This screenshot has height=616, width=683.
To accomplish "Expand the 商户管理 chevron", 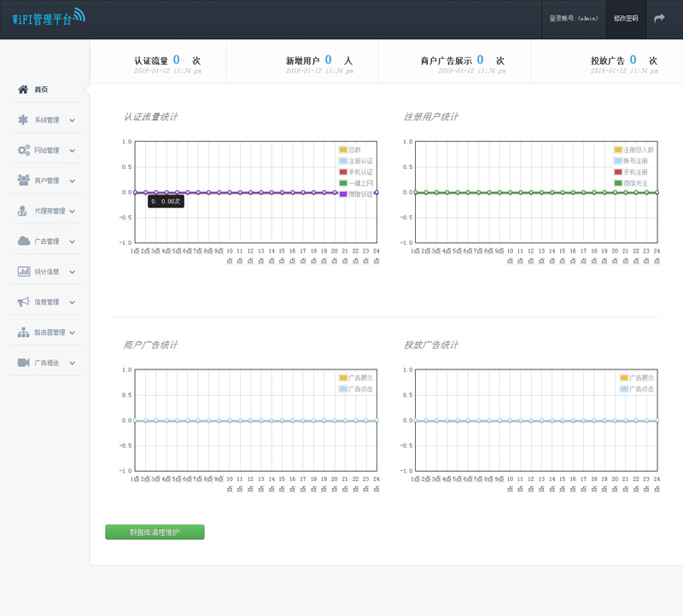I will (x=73, y=181).
